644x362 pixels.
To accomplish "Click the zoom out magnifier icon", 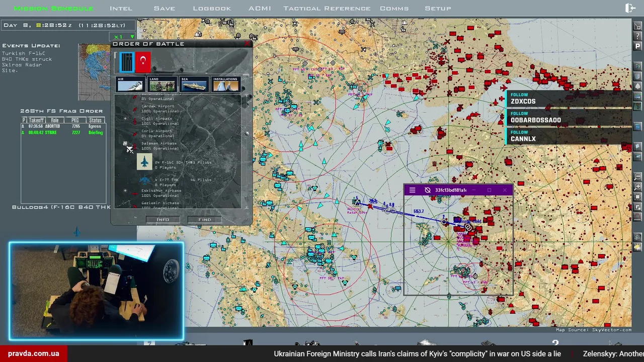I will (x=637, y=177).
